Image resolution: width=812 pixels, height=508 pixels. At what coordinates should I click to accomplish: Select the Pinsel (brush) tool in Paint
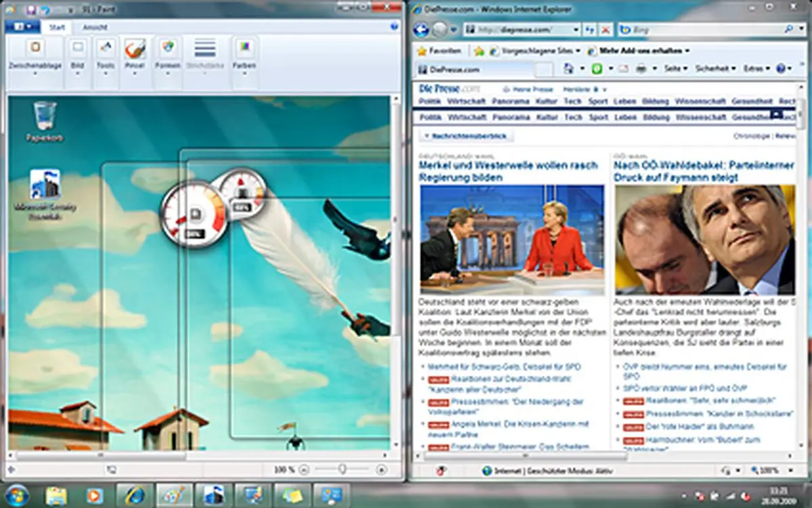(135, 47)
